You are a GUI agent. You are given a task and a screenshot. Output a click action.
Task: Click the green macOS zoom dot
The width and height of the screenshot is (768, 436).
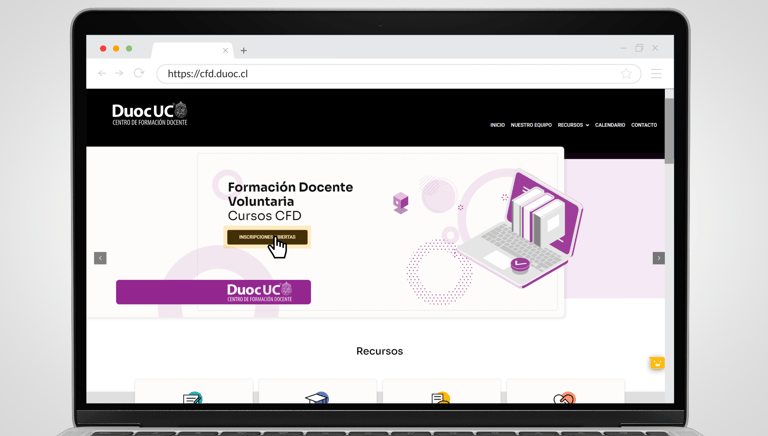pos(129,48)
